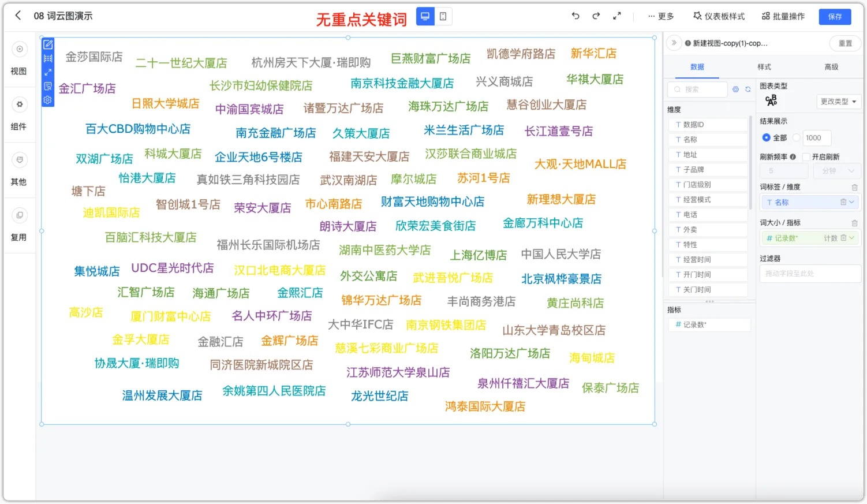Open fullscreen preview in toolbar

coord(617,16)
